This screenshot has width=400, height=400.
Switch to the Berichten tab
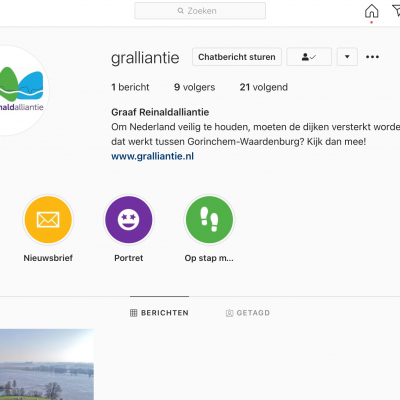[159, 313]
